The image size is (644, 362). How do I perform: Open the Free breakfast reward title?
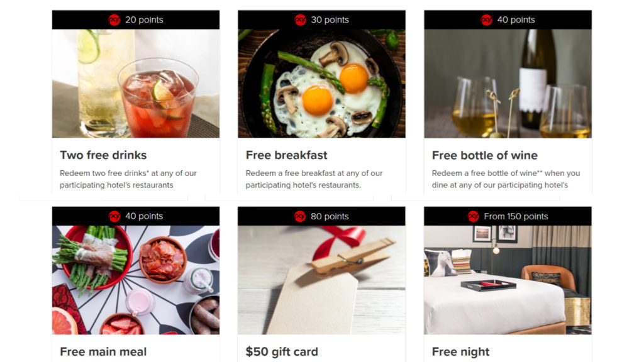[286, 155]
